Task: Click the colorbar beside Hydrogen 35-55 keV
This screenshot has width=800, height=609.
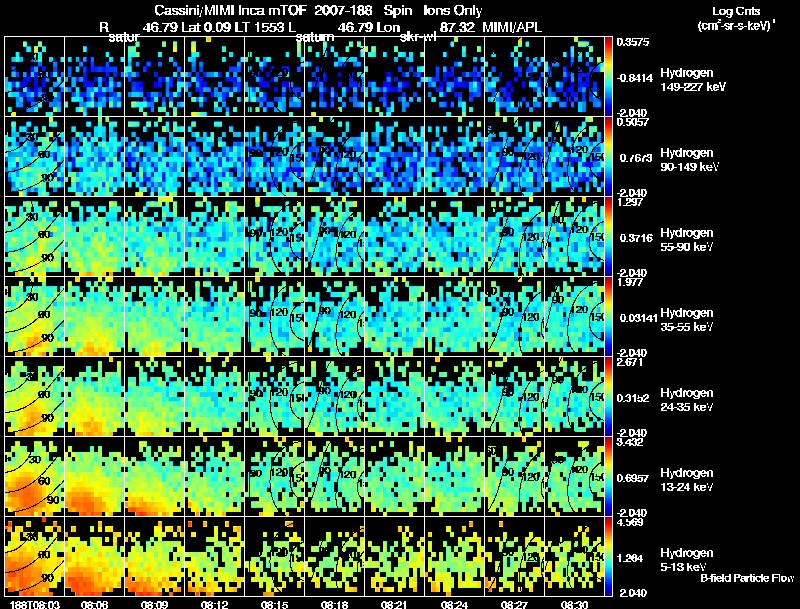Action: pyautogui.click(x=608, y=317)
